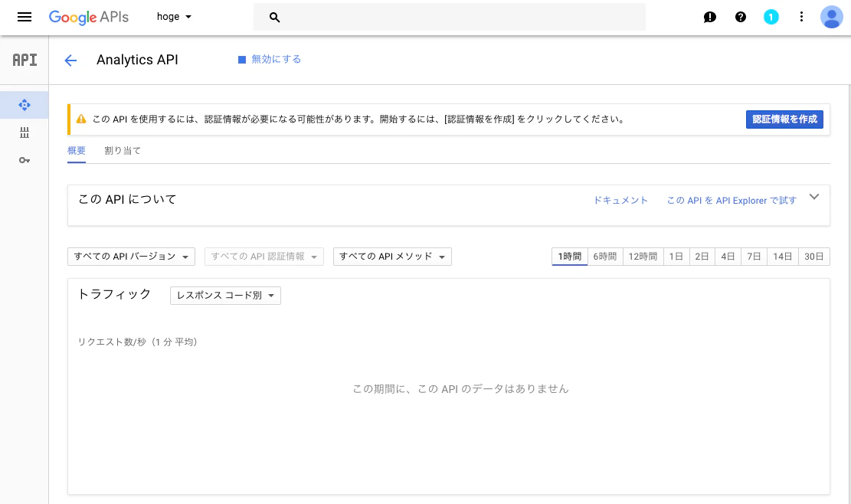Open the feedback exclamation bubble icon

[x=709, y=18]
